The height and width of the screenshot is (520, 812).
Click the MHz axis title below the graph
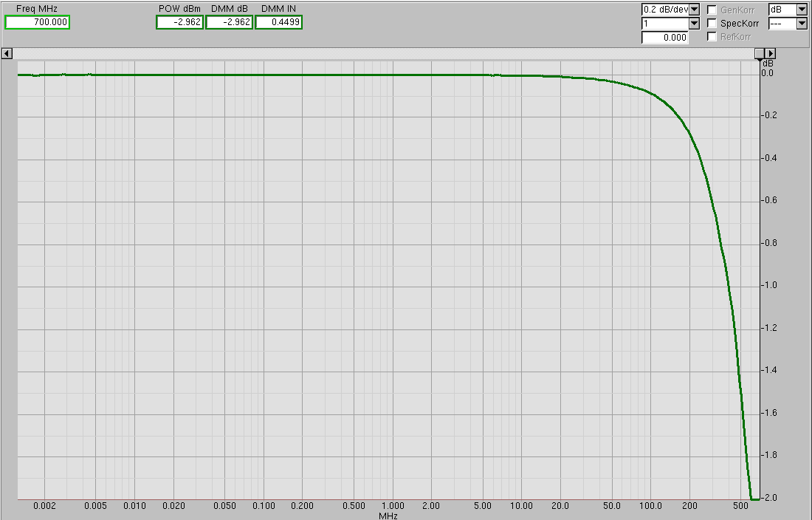click(388, 516)
